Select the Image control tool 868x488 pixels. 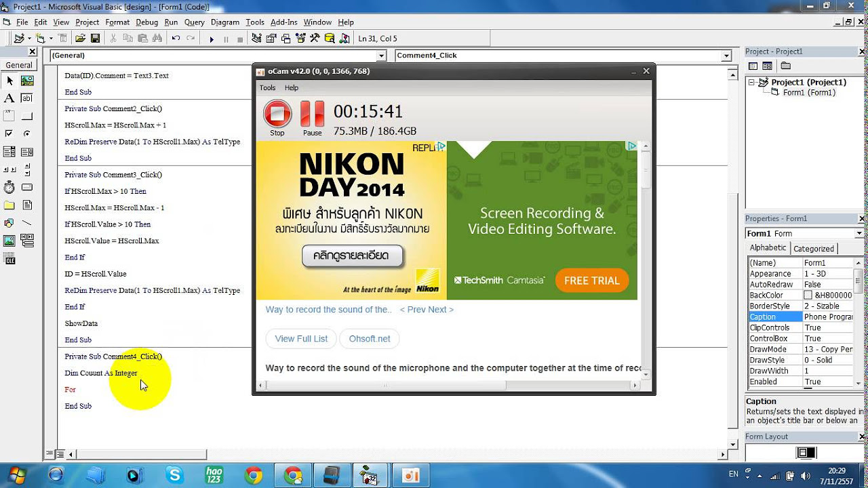click(9, 241)
